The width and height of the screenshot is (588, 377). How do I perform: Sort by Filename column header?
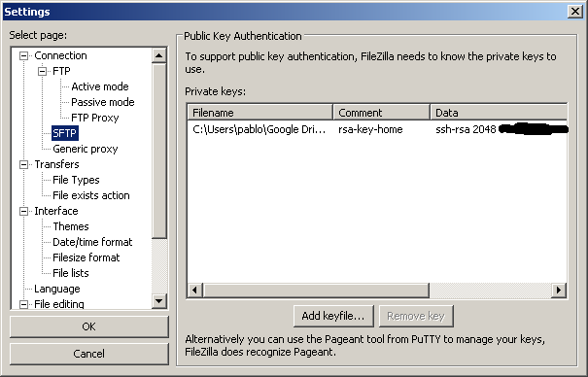pos(259,113)
